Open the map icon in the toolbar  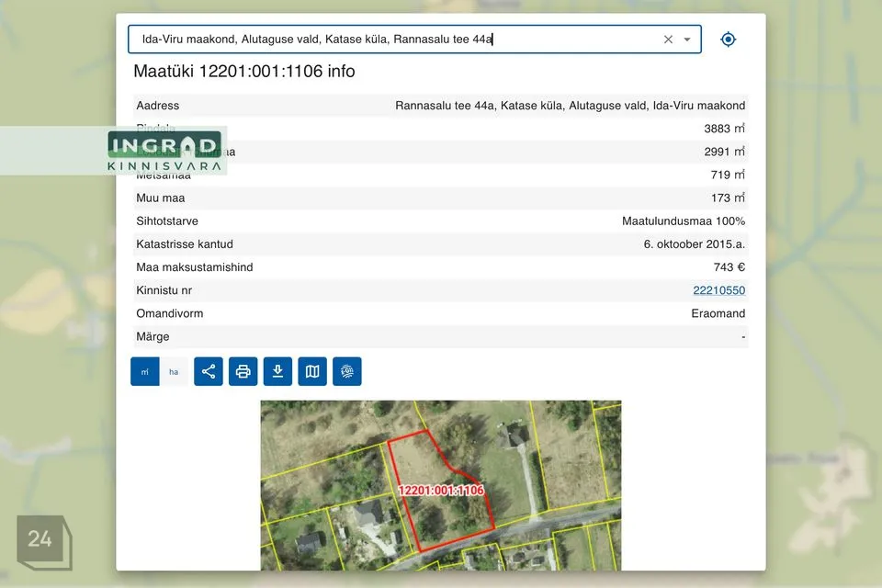click(x=312, y=371)
